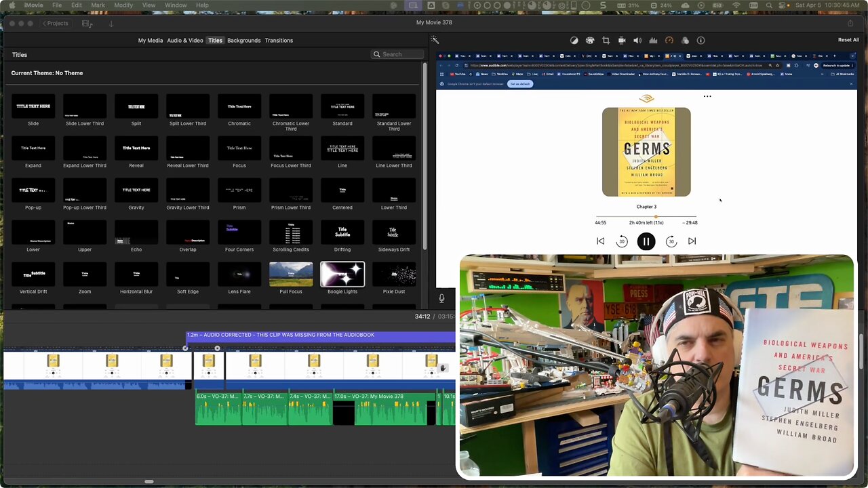
Task: Click the Audible audiobook progress slider
Action: click(646, 216)
